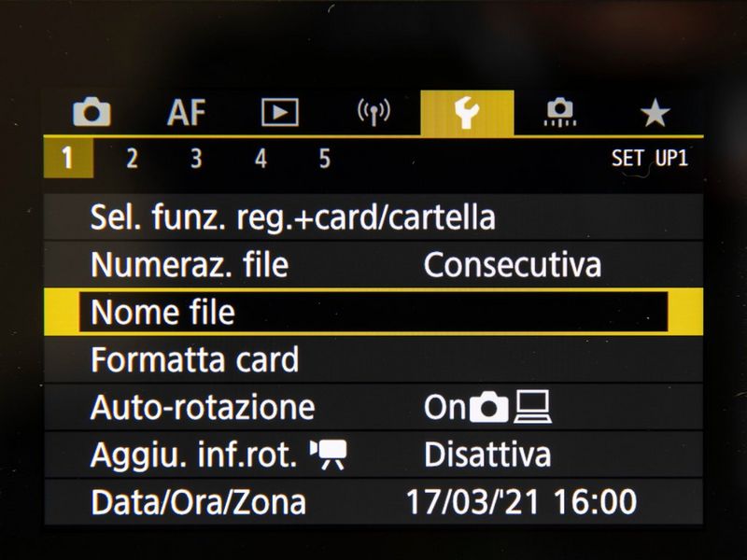
Task: Change the Consecutiva numbering value
Action: (512, 265)
